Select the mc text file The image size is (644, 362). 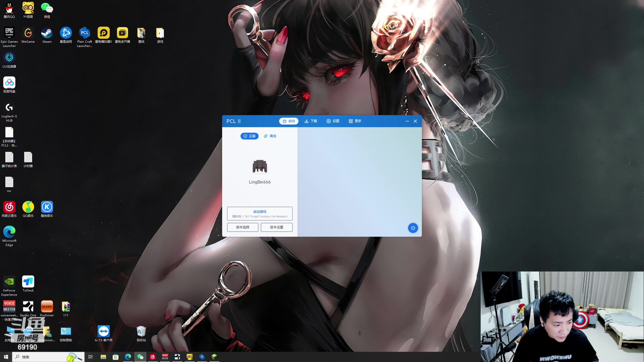coord(9,184)
